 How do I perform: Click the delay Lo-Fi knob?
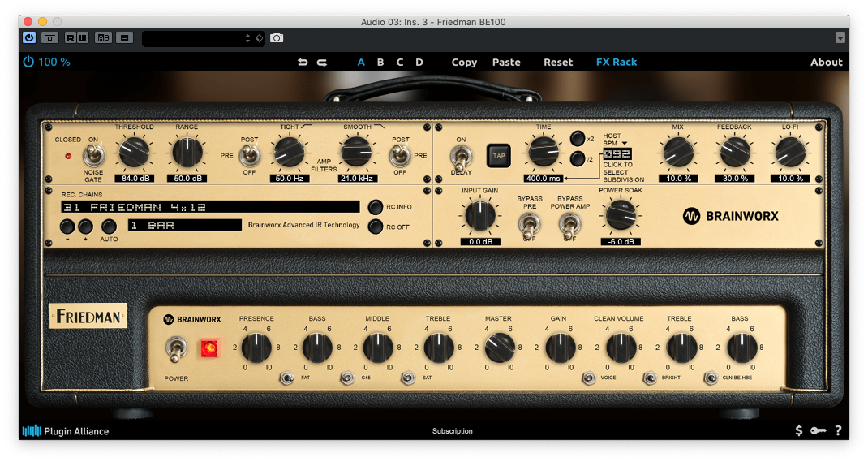click(x=790, y=153)
